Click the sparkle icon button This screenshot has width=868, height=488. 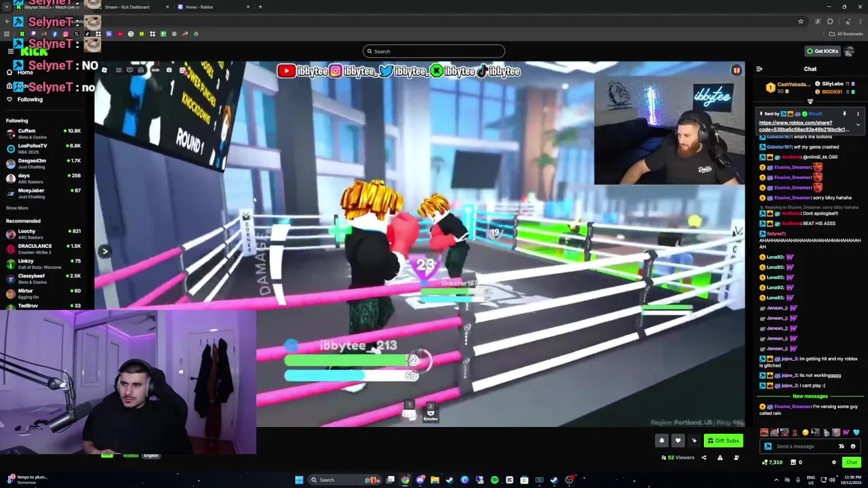(x=694, y=441)
